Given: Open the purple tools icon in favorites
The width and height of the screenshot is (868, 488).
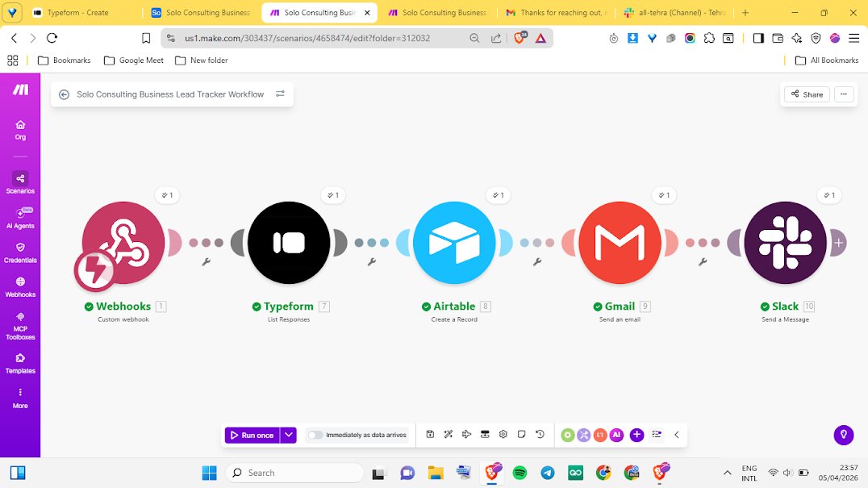Looking at the screenshot, I should pyautogui.click(x=584, y=435).
